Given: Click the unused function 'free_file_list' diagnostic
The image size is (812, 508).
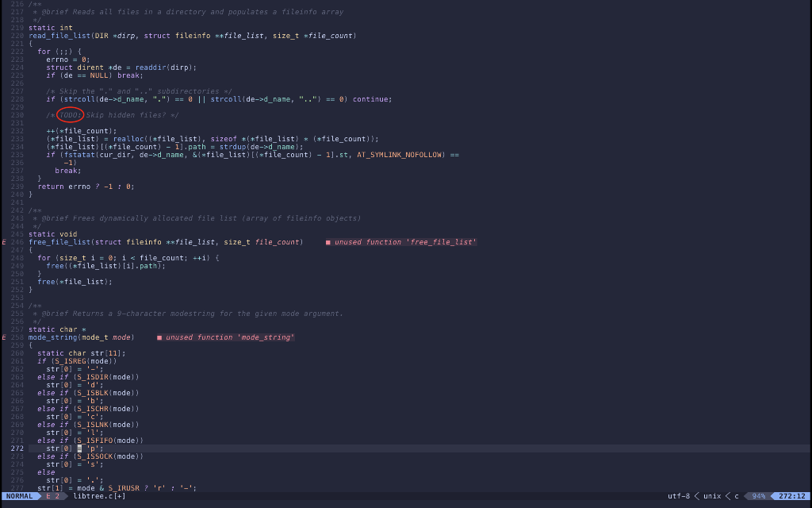Looking at the screenshot, I should [401, 241].
